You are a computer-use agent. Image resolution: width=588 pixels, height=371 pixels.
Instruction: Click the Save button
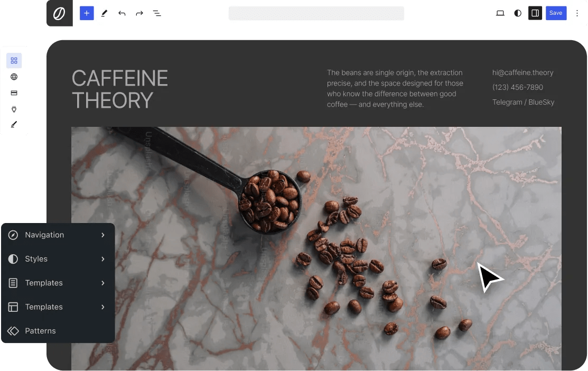click(556, 13)
